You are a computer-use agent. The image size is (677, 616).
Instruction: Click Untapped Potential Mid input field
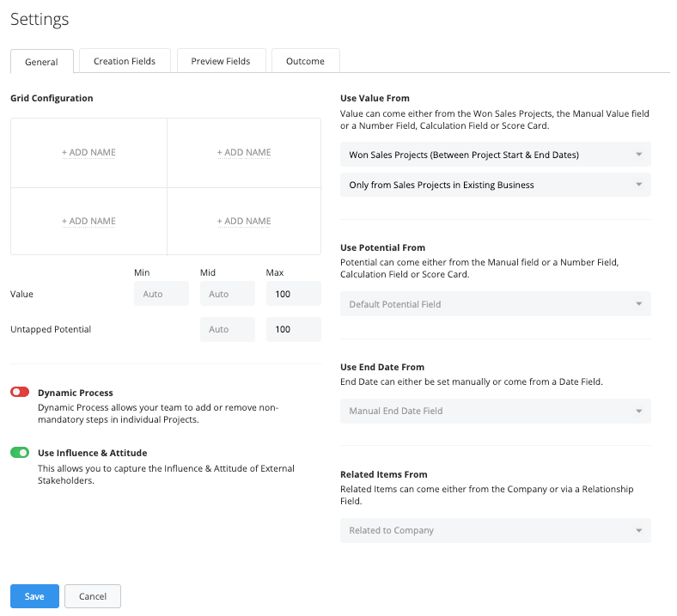pyautogui.click(x=227, y=329)
